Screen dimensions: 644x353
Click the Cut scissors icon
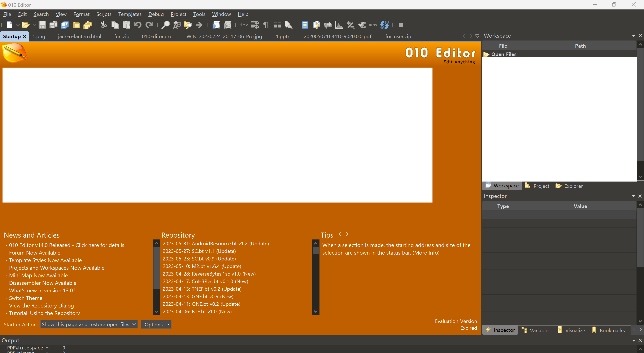(104, 25)
